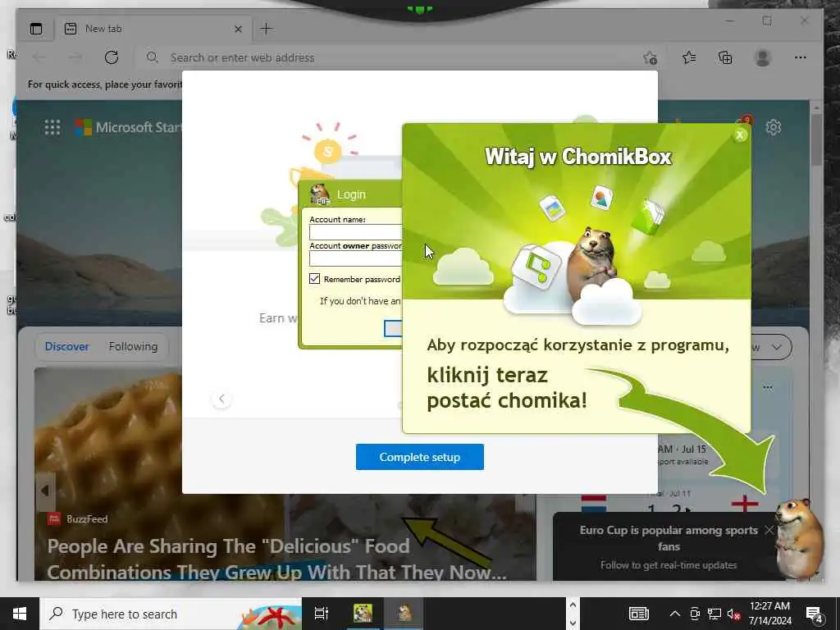840x630 pixels.
Task: Open network status tray icon
Action: [714, 614]
